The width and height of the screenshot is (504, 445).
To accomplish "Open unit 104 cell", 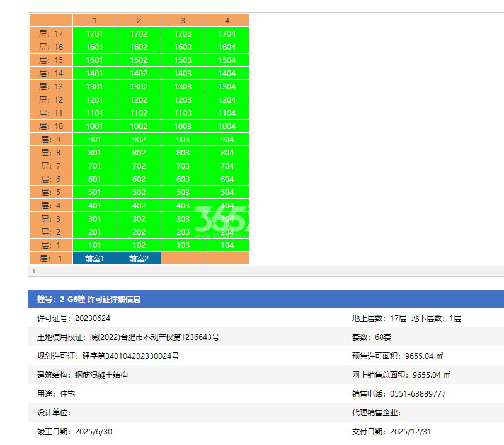I will pos(227,245).
